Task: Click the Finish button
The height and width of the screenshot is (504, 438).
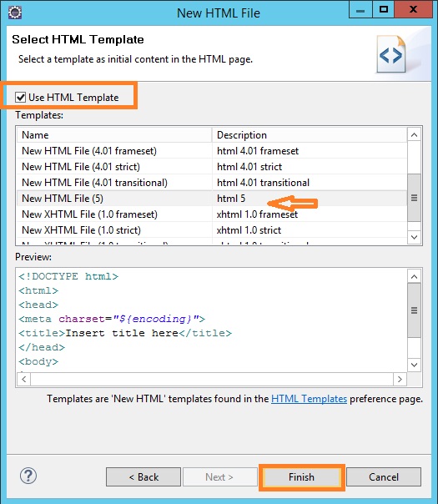Action: (x=301, y=477)
